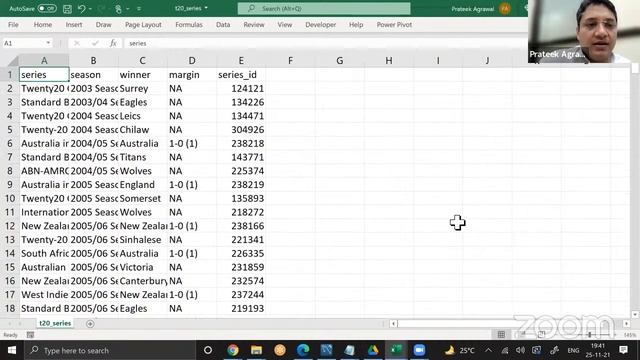
Task: Open the File menu
Action: 13,24
